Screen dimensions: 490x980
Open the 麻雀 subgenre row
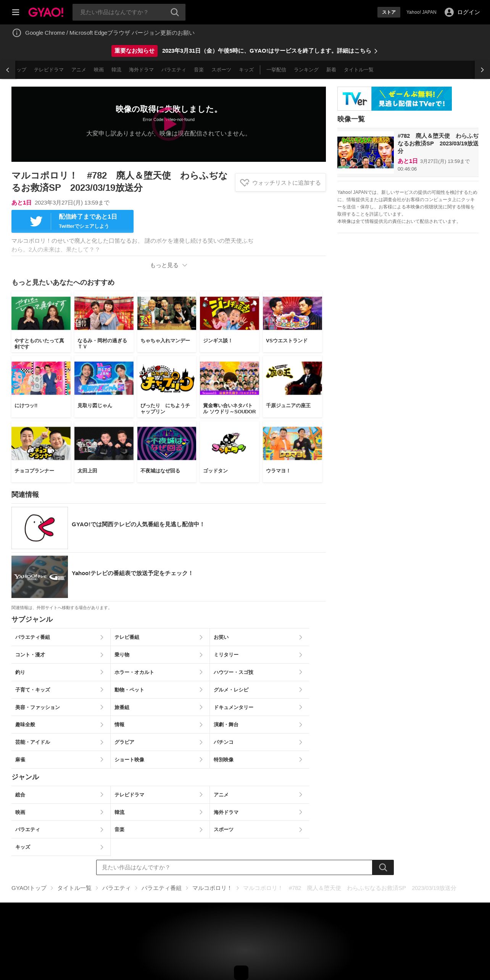click(61, 760)
